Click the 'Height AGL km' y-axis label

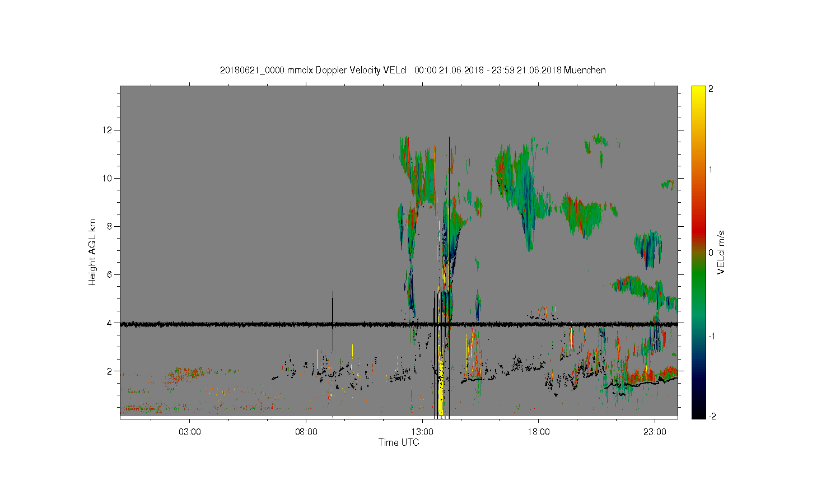pos(92,252)
